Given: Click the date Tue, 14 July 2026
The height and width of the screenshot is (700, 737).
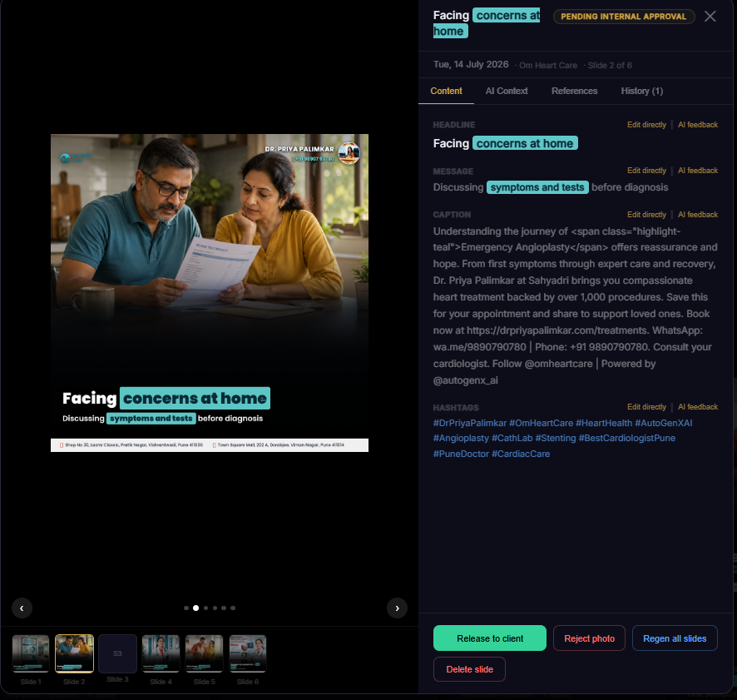Looking at the screenshot, I should pos(471,64).
